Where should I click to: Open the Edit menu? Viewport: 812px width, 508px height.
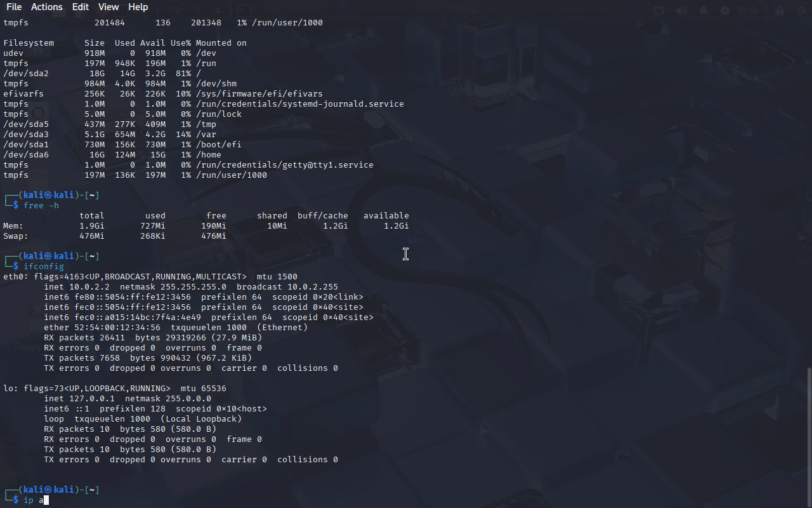[x=81, y=7]
